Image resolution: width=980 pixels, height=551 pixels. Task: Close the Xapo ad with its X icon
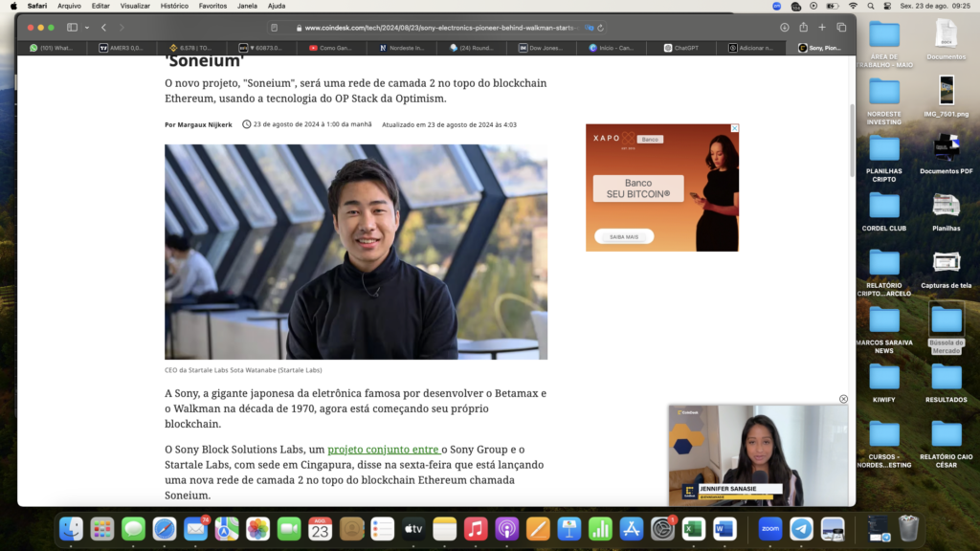click(734, 128)
